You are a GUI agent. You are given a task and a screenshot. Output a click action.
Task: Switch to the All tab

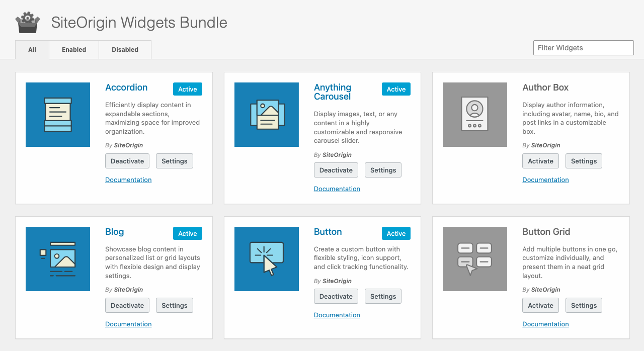coord(32,50)
